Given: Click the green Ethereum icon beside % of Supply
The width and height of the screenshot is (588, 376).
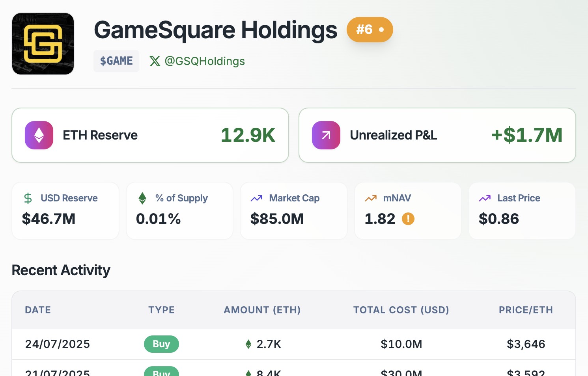Looking at the screenshot, I should 142,198.
